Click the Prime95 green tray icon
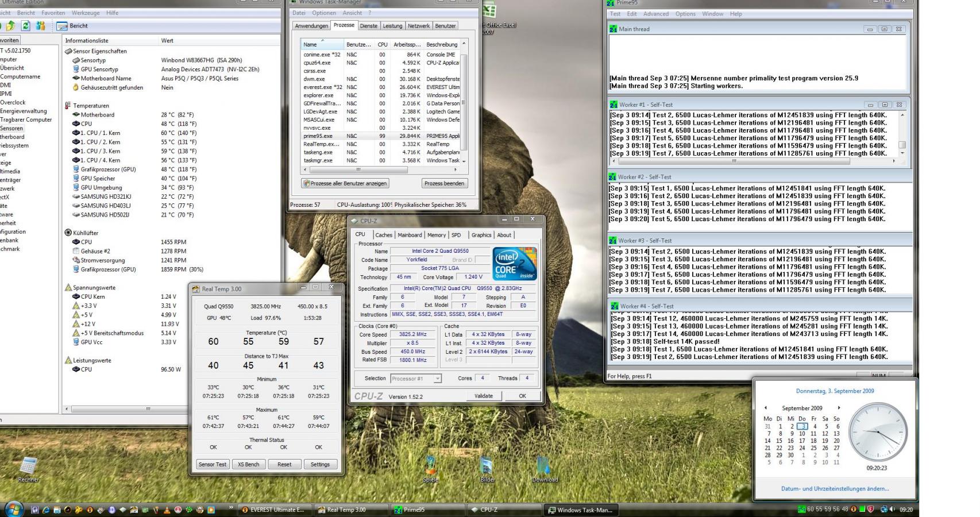 click(x=801, y=510)
